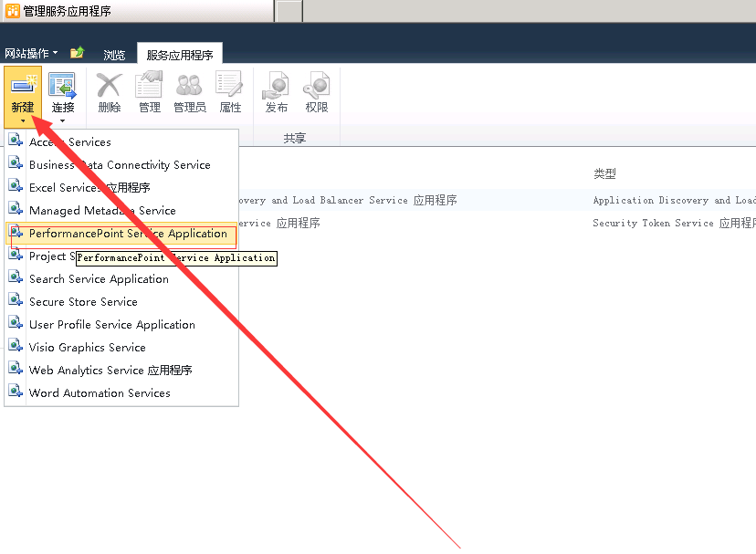Click the Application Discovery and Load type cell
Viewport: 756px width, 554px height.
(x=675, y=200)
